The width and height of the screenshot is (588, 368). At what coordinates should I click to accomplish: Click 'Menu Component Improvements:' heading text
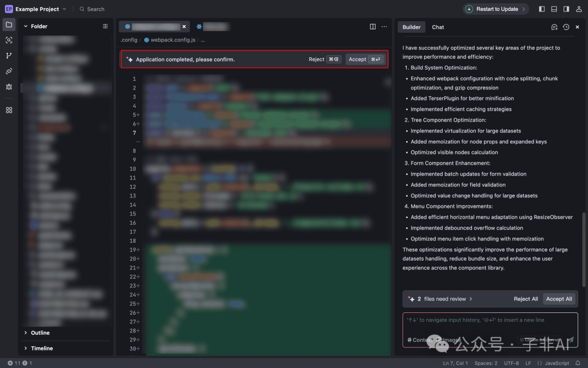coord(451,207)
